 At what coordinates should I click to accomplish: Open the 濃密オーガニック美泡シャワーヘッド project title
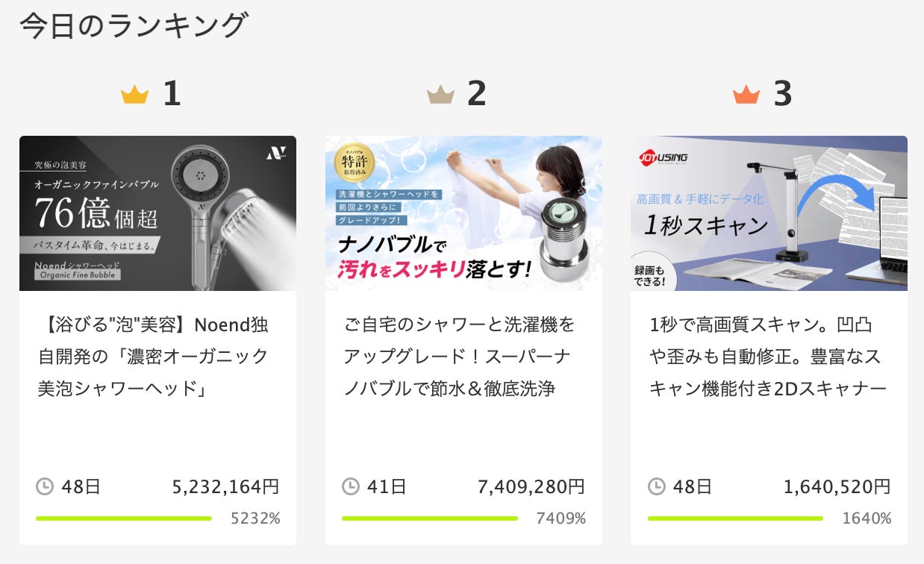tap(153, 357)
